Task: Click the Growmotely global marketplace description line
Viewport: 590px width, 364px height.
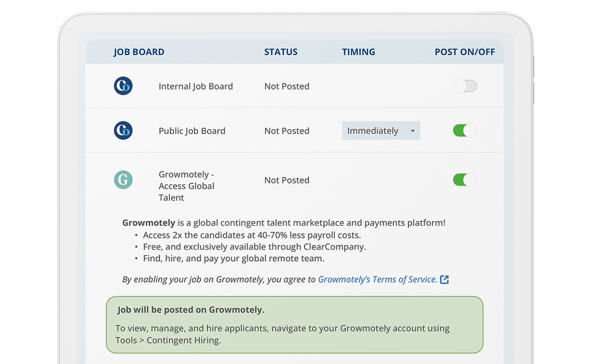Action: (284, 223)
